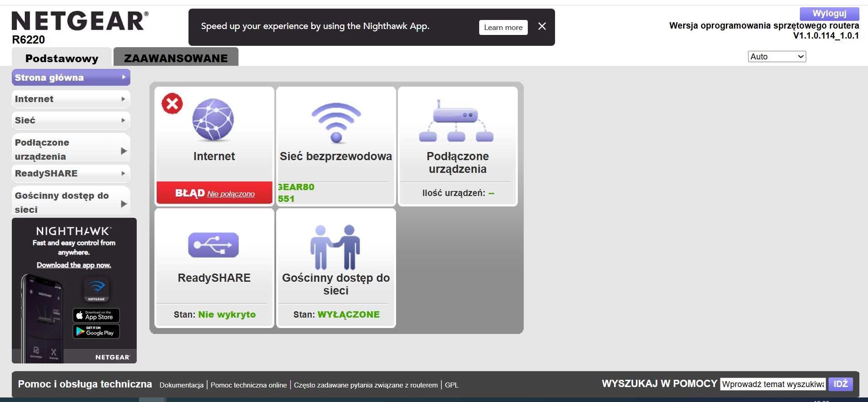Open the Pomoc techniczna online link

point(249,385)
